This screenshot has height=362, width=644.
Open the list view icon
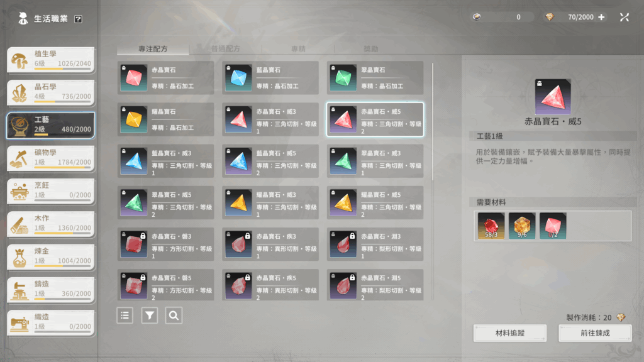tap(125, 315)
